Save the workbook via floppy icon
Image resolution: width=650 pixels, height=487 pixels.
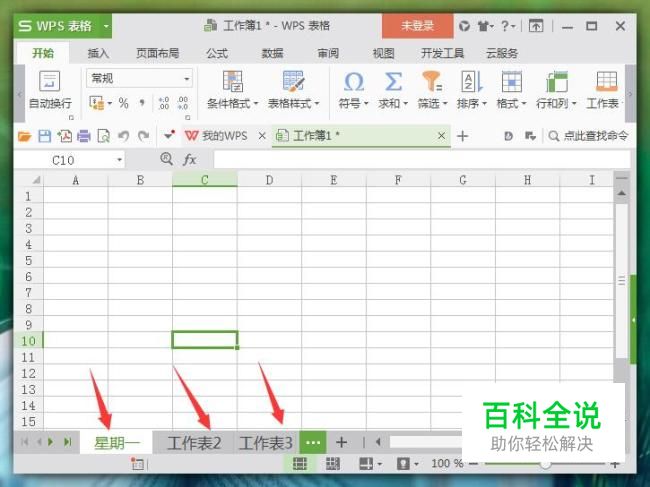pyautogui.click(x=44, y=136)
